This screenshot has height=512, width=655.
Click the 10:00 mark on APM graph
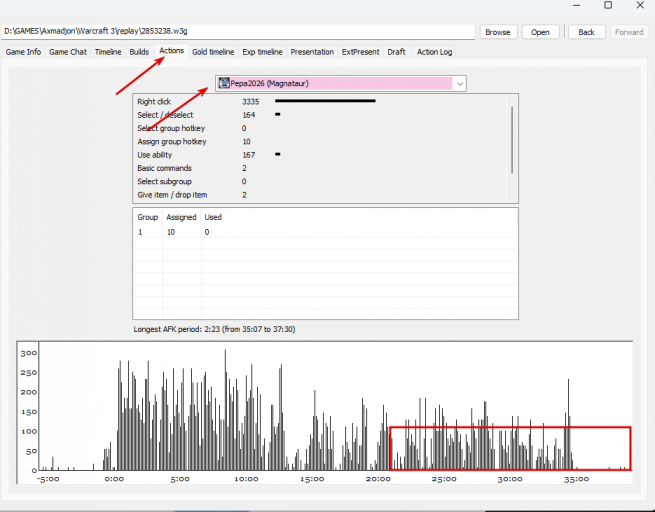coord(246,479)
